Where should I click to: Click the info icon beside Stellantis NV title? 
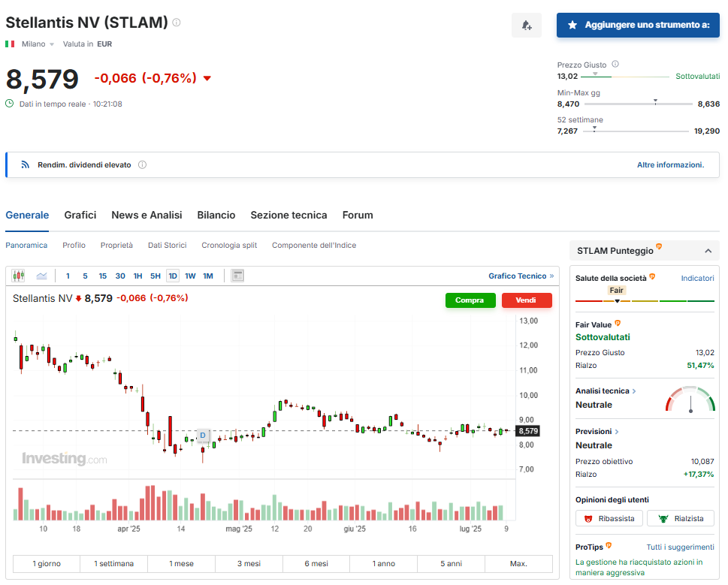click(177, 23)
